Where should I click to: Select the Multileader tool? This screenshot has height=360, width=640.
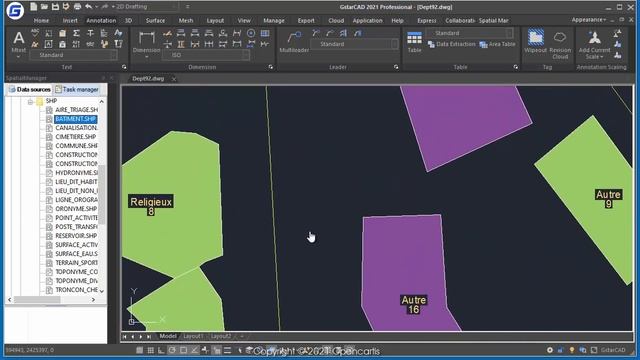click(x=294, y=42)
